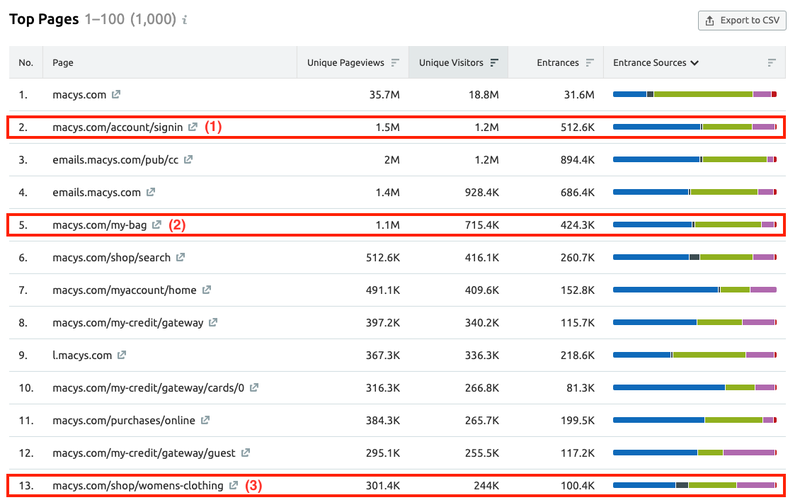Open external link icon for macys.com/account/signin

(x=192, y=127)
